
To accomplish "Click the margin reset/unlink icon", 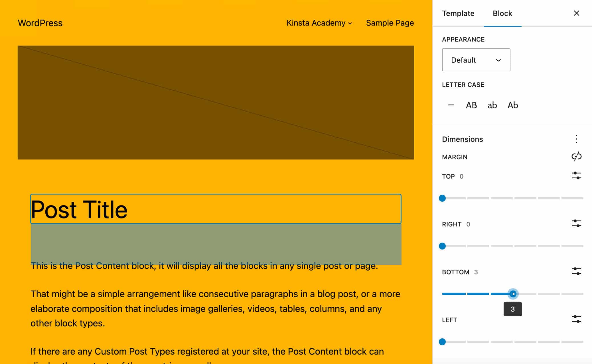I will (x=576, y=157).
